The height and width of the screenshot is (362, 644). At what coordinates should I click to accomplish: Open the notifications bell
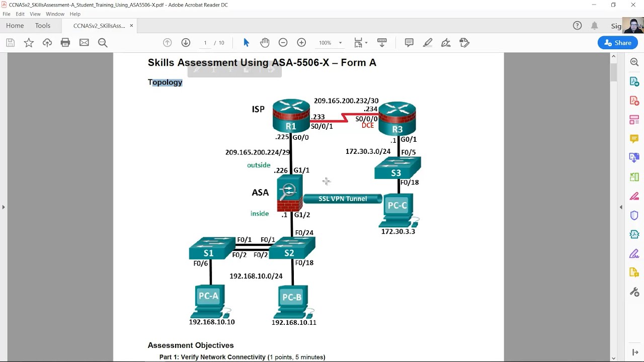(594, 26)
